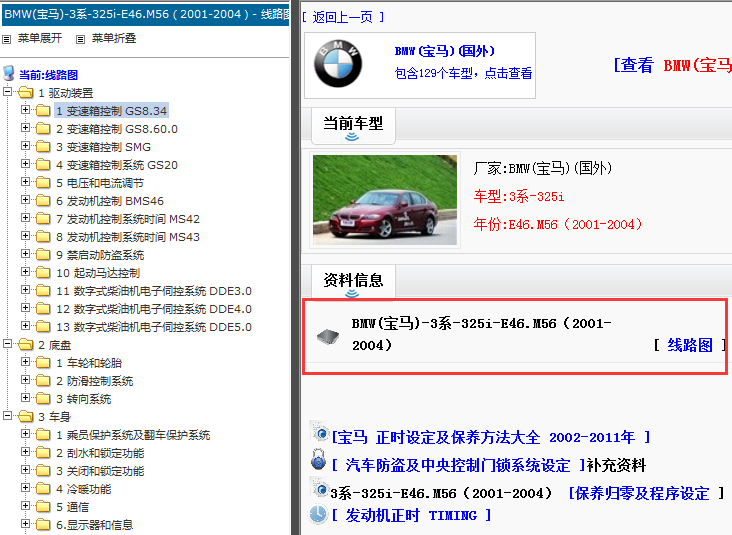Open the 当前车型 tab

click(x=353, y=123)
